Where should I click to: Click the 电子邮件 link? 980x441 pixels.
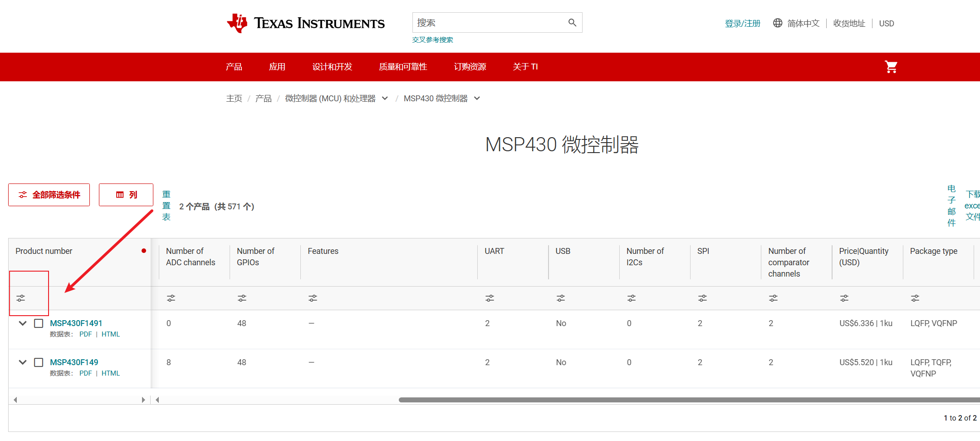pos(951,206)
